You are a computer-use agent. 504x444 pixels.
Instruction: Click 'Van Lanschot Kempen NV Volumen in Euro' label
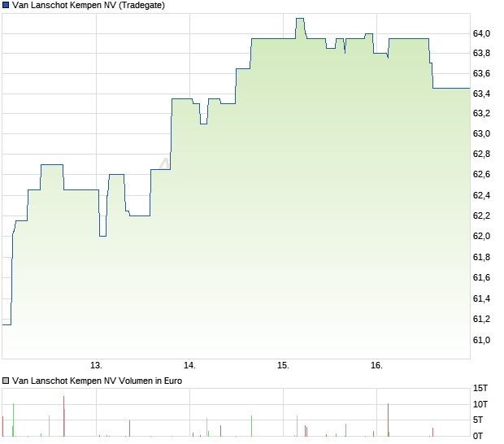(97, 381)
